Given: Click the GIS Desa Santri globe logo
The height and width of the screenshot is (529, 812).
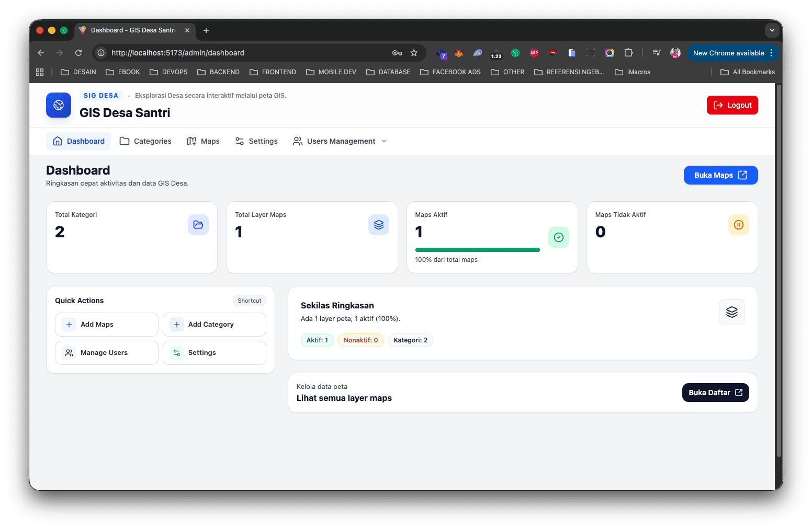Looking at the screenshot, I should click(x=59, y=105).
